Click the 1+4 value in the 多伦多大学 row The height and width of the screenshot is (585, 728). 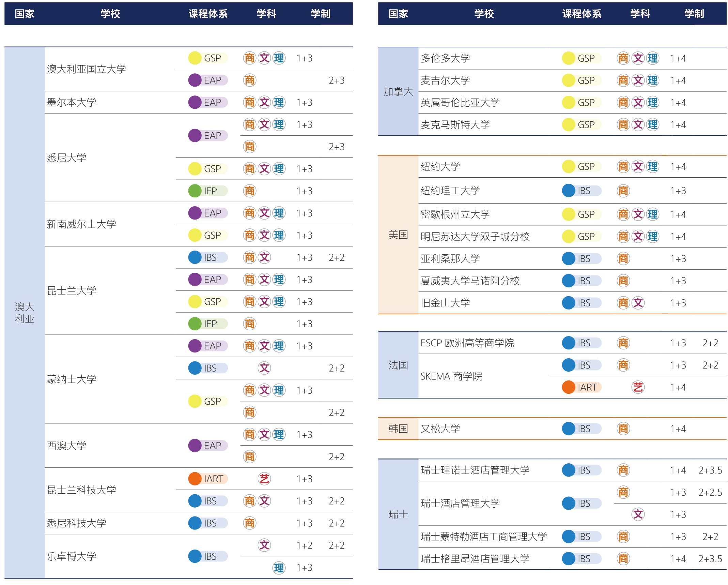tap(678, 58)
